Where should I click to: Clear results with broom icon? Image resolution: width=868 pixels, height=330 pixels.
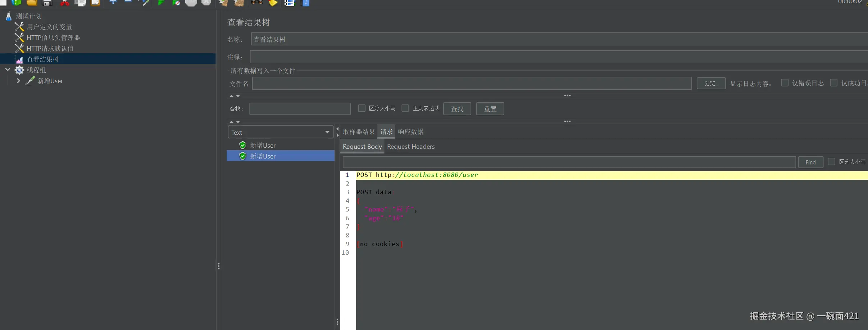point(224,3)
